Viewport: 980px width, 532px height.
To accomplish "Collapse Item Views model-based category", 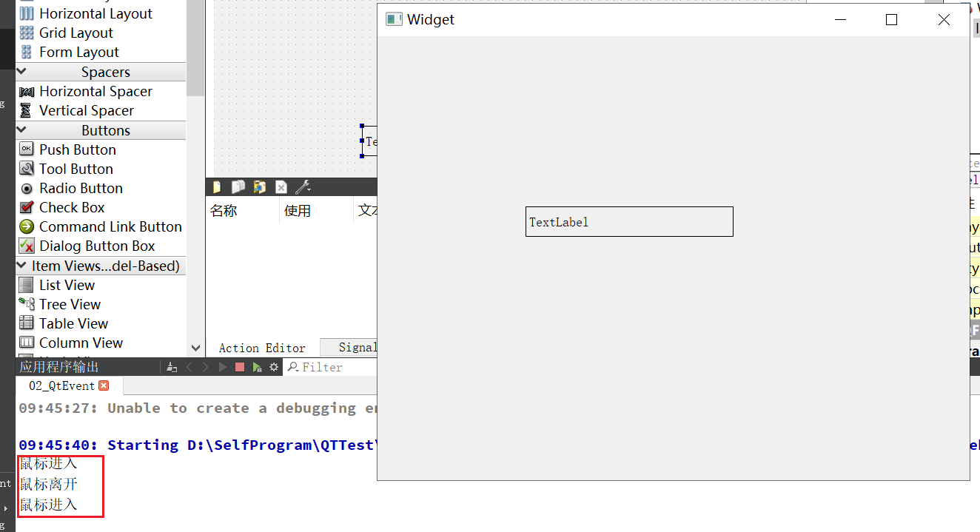I will (21, 266).
